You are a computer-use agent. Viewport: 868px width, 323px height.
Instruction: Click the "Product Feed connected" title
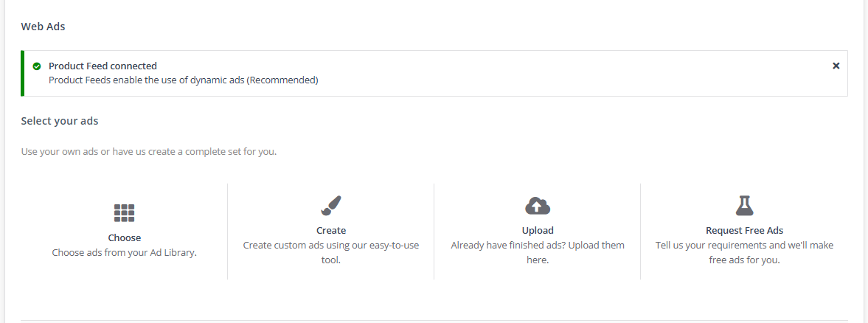tap(103, 66)
